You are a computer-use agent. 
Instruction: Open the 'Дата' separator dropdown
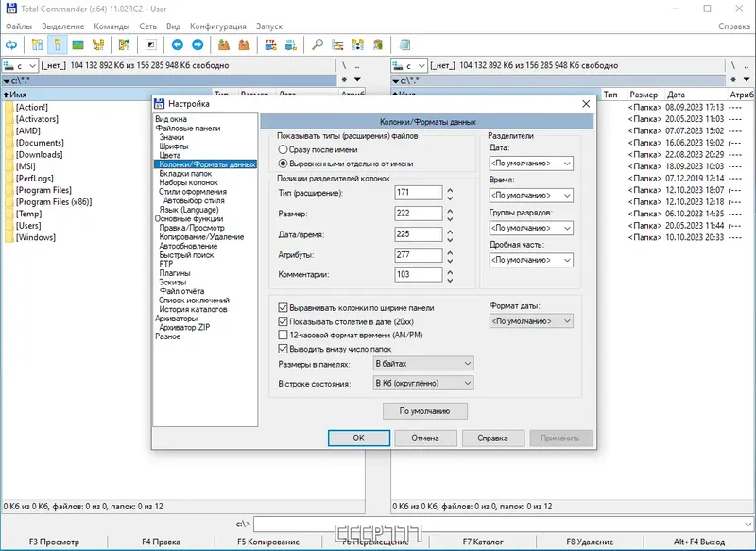pos(531,163)
